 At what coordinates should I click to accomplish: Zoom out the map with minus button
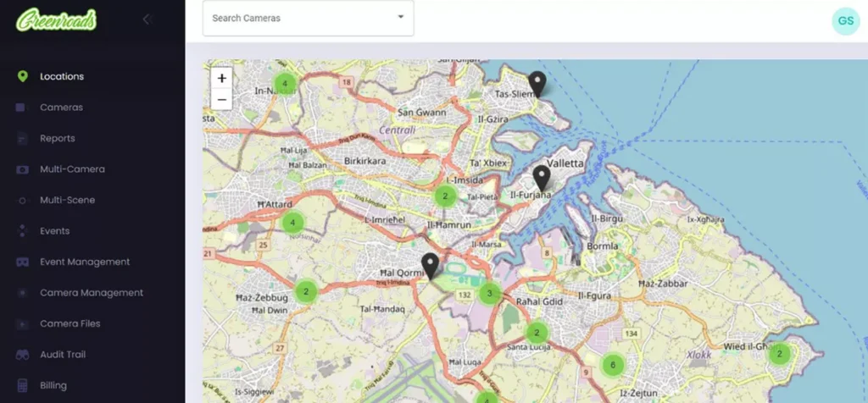pos(221,99)
